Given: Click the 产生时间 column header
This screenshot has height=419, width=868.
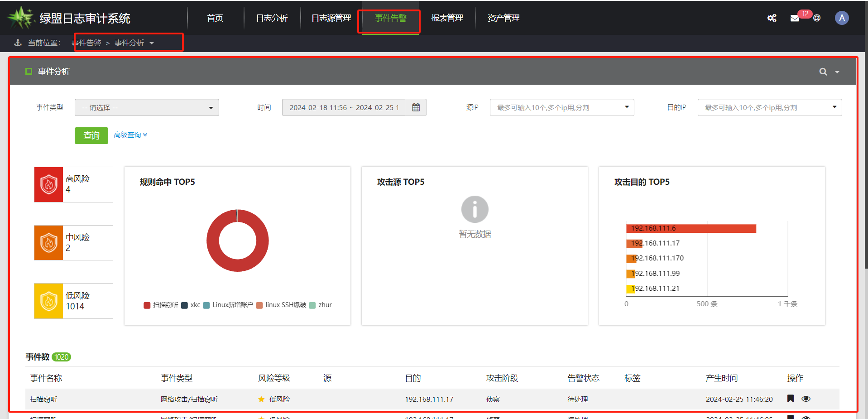Looking at the screenshot, I should click(722, 378).
